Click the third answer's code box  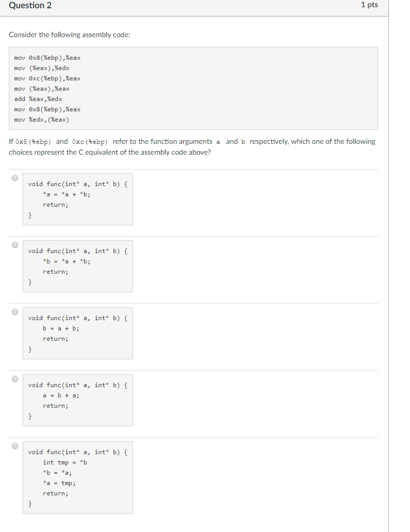coord(78,333)
